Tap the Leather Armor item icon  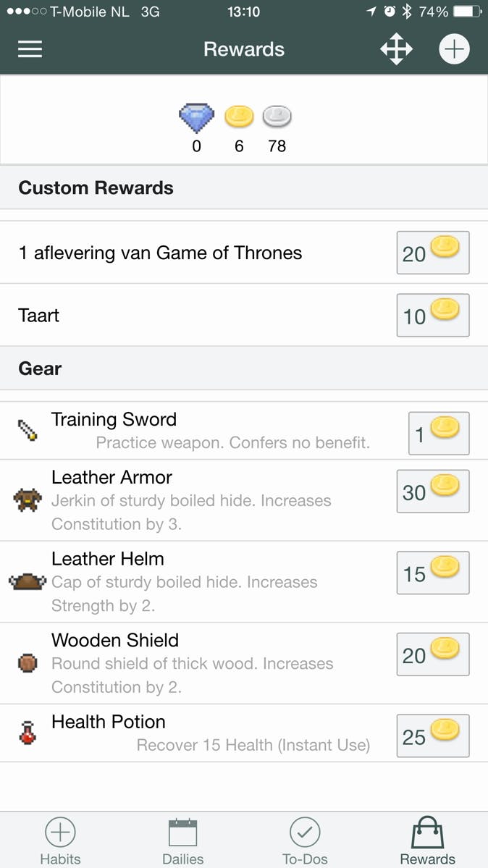coord(28,500)
